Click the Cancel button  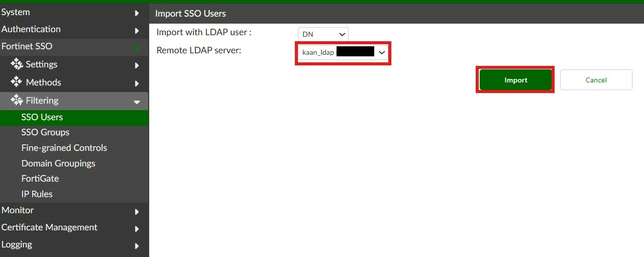(x=596, y=80)
